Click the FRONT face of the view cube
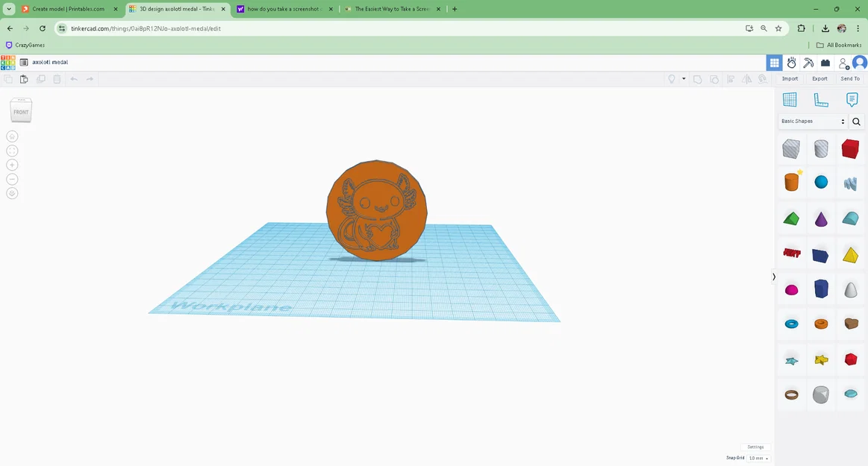 click(x=21, y=113)
